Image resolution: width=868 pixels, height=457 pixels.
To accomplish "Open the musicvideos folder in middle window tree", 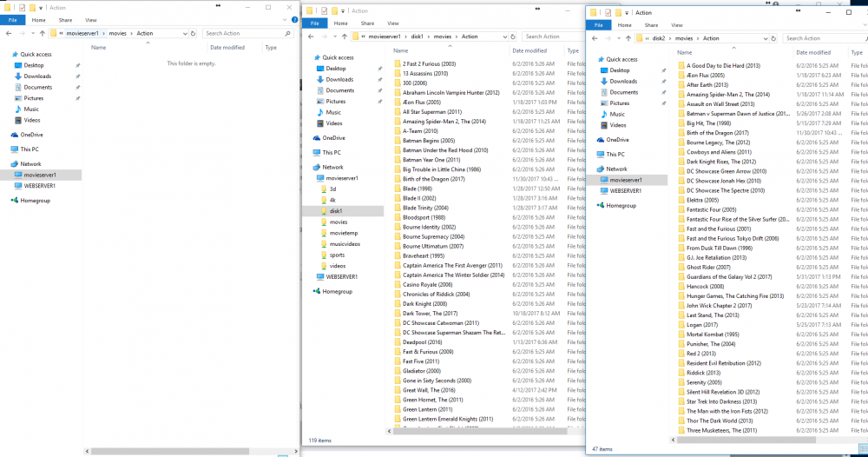I will coord(345,244).
